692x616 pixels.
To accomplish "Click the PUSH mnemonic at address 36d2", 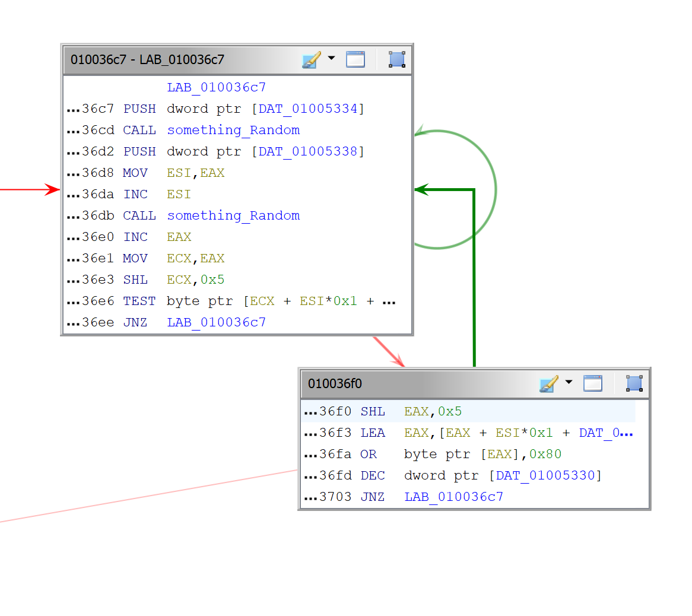I will [x=139, y=151].
